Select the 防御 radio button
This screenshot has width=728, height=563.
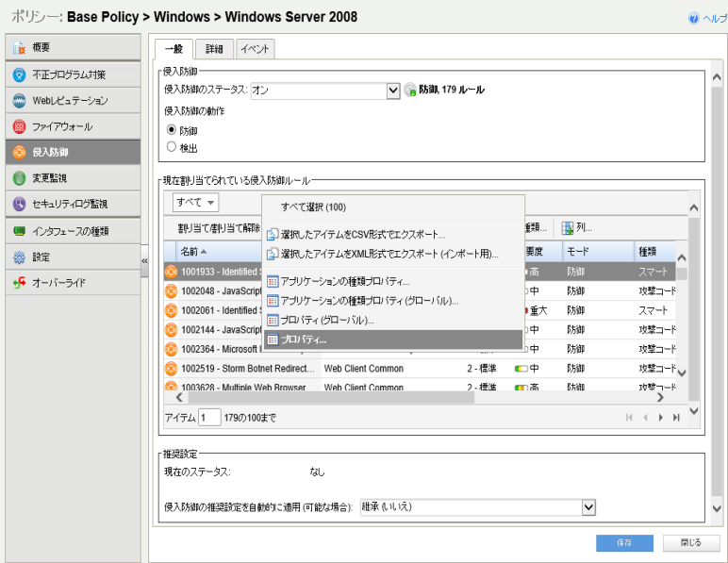pyautogui.click(x=172, y=130)
